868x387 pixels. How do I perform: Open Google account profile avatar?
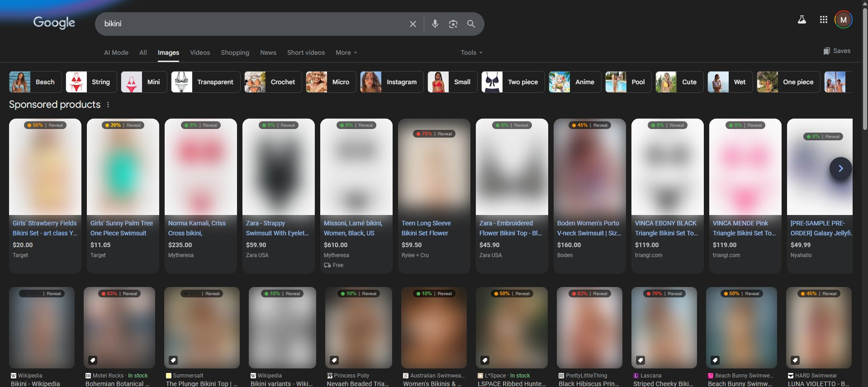tap(843, 20)
